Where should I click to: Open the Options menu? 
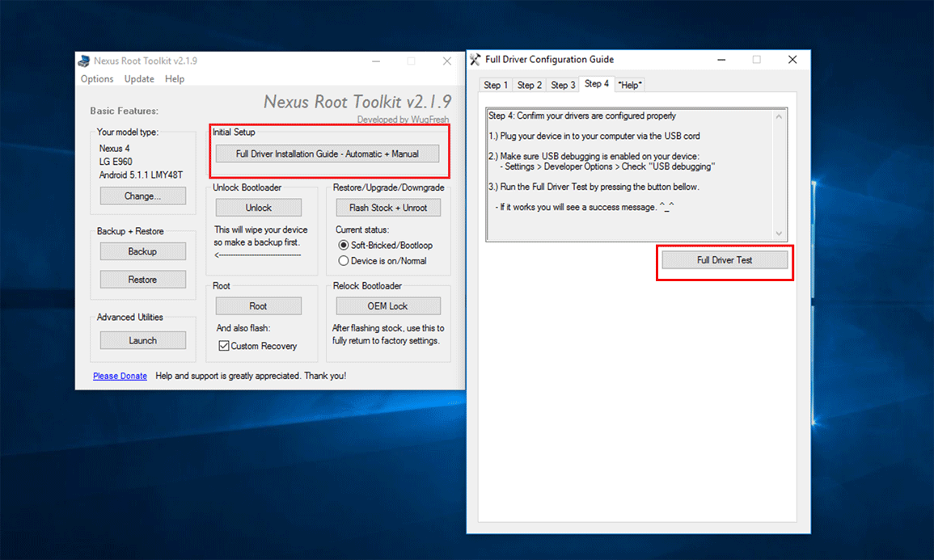point(97,79)
